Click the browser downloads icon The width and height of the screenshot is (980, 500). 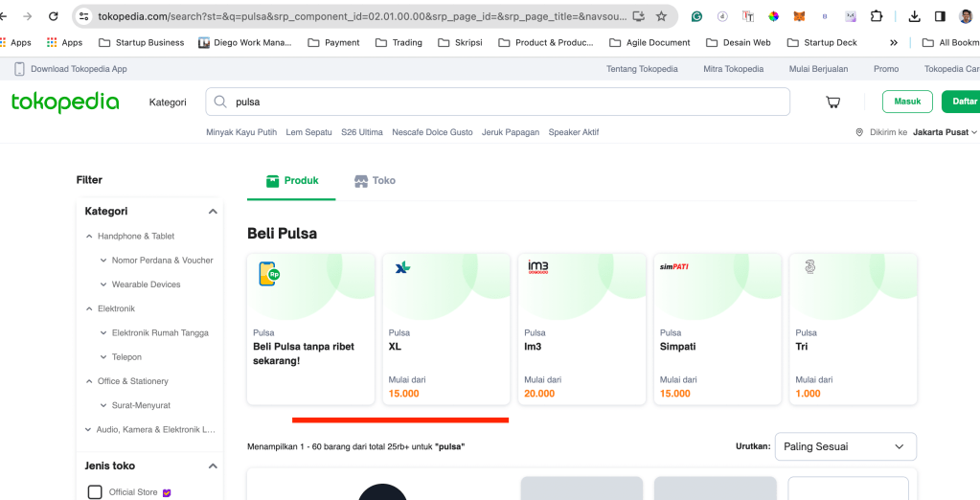[914, 16]
